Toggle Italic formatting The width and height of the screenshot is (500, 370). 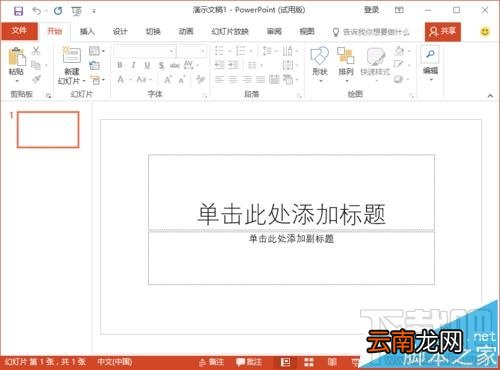[x=133, y=65]
